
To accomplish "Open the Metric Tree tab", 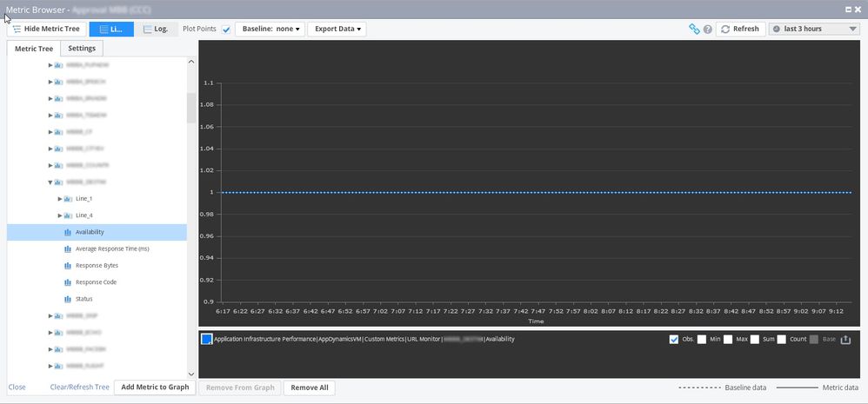I will 34,48.
